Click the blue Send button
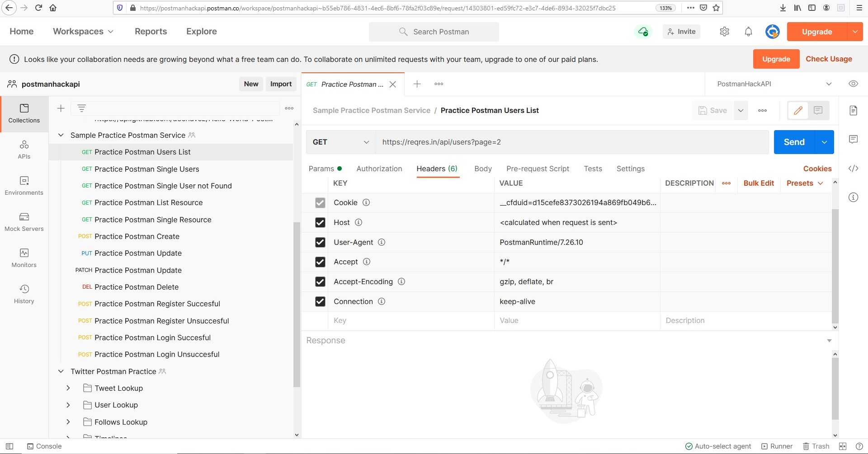This screenshot has width=868, height=454. 794,142
